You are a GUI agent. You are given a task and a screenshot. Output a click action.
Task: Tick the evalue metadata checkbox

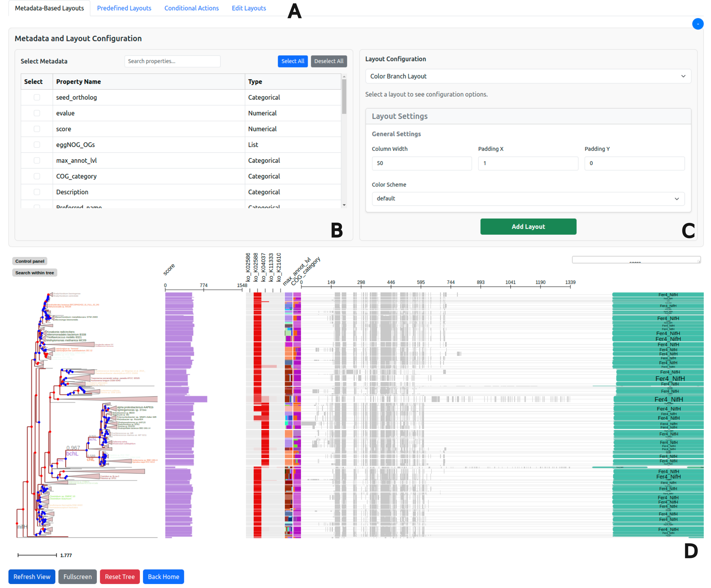[x=37, y=113]
